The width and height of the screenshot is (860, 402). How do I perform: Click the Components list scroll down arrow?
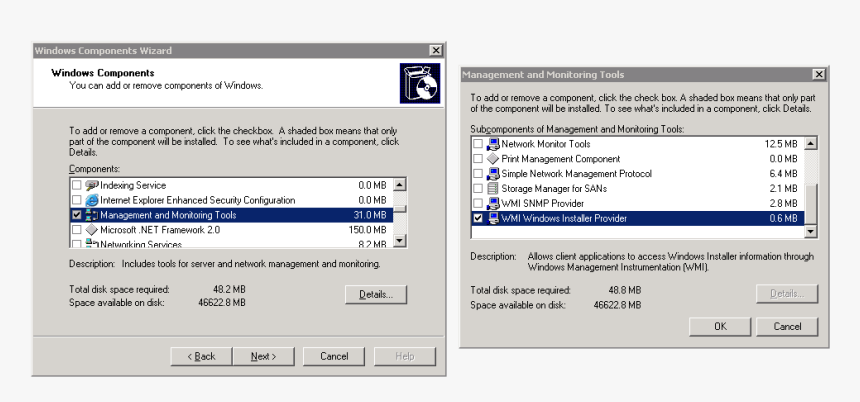[400, 240]
